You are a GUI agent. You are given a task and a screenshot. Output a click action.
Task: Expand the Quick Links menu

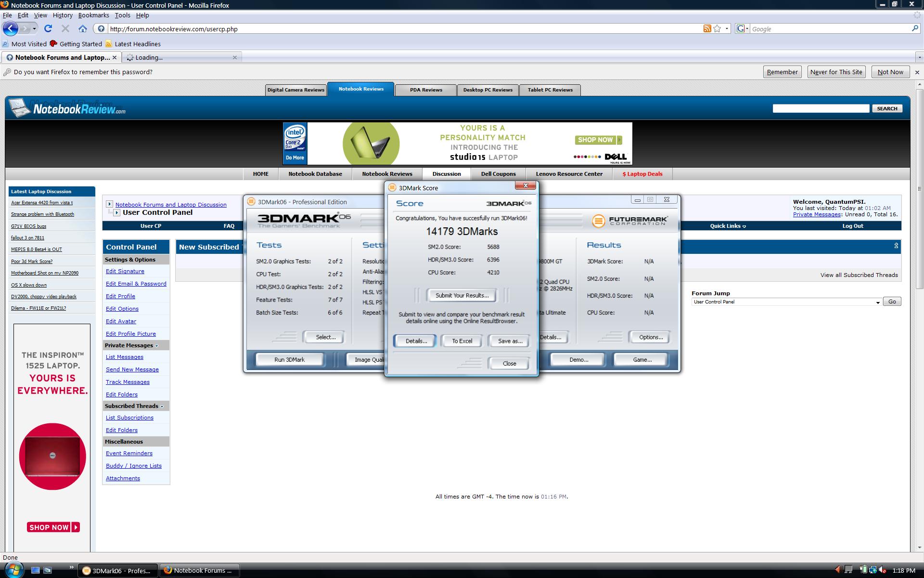pyautogui.click(x=728, y=226)
